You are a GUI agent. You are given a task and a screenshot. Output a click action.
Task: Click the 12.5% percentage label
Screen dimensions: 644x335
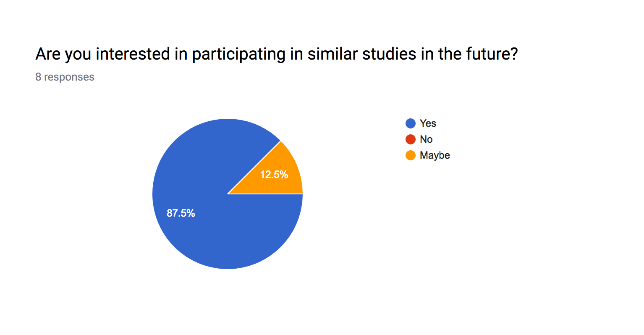274,175
